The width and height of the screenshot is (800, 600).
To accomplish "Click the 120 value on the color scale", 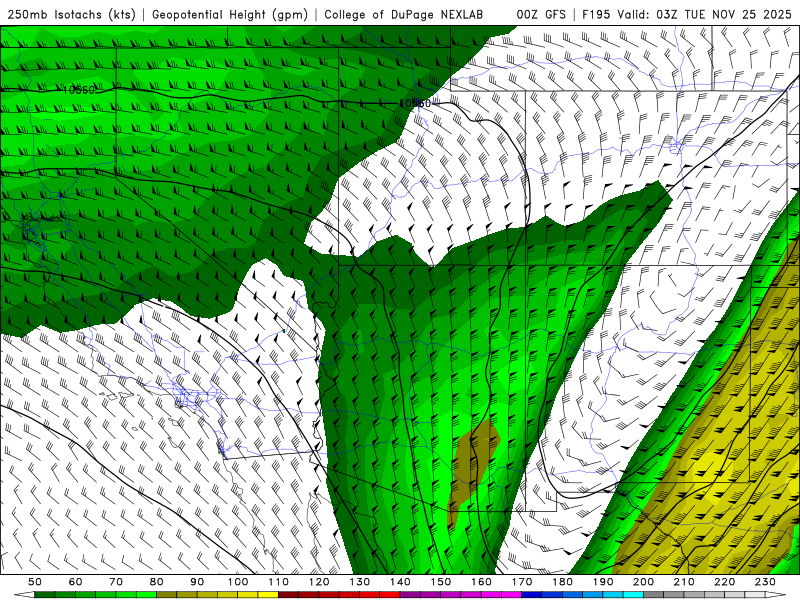I will click(x=319, y=582).
